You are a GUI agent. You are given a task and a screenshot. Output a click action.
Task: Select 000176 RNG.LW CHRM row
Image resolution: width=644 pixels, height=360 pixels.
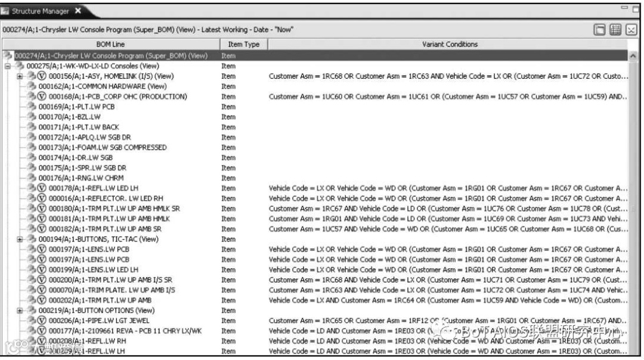point(81,178)
